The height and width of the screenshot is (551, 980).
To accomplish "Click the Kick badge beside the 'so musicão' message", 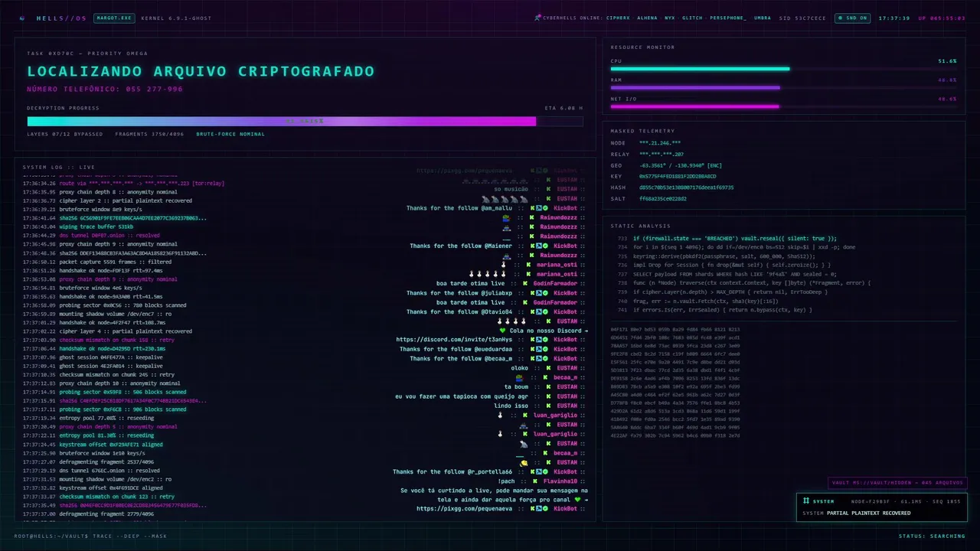I will click(548, 189).
